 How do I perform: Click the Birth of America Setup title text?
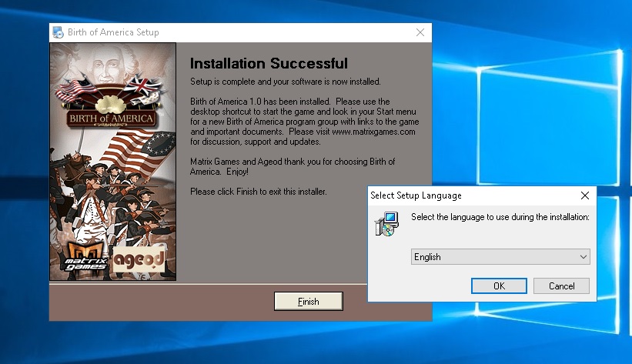point(113,32)
